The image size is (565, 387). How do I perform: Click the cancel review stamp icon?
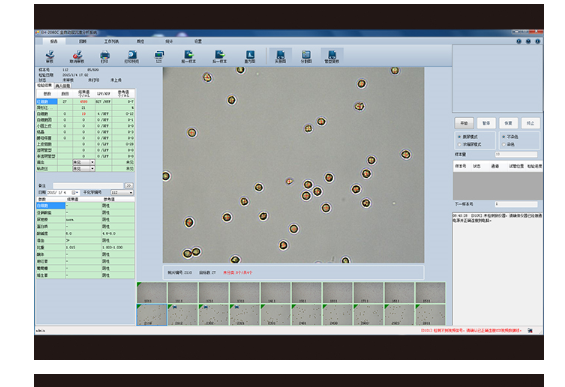pos(77,55)
